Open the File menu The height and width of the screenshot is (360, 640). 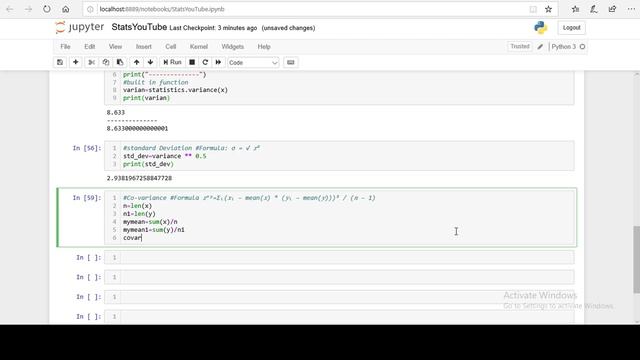(x=65, y=47)
